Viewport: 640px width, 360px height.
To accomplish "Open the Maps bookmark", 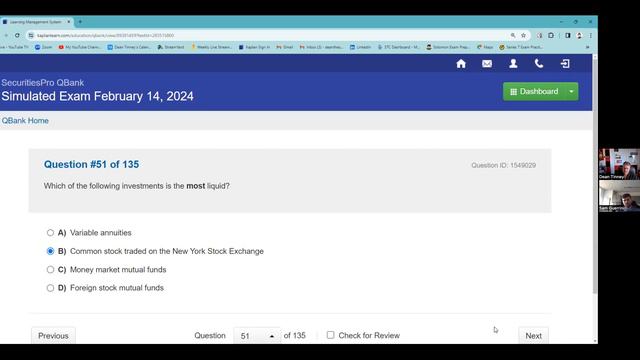I will coord(485,47).
